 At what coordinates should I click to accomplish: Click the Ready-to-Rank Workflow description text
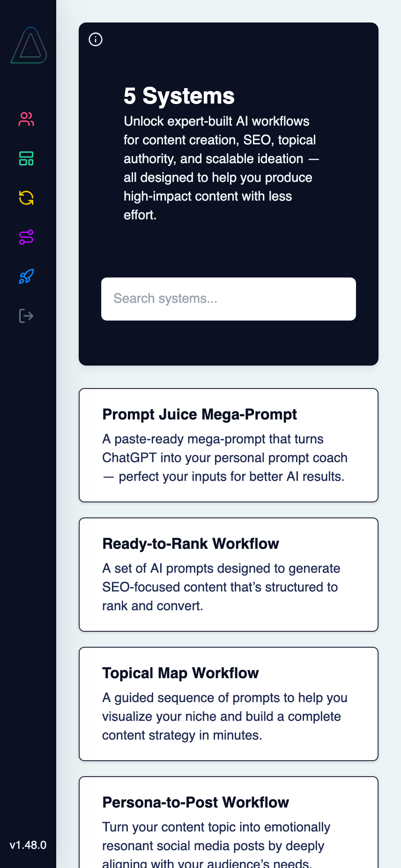tap(222, 586)
